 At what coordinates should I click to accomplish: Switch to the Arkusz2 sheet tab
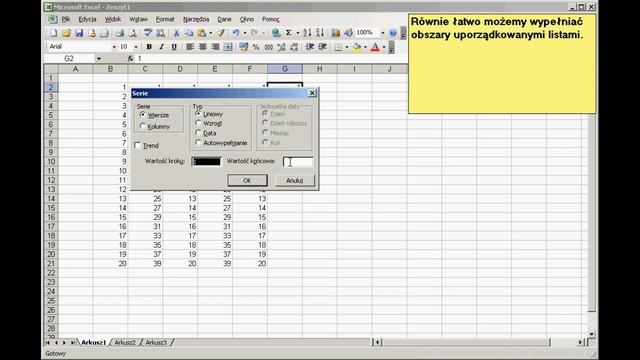tap(125, 342)
